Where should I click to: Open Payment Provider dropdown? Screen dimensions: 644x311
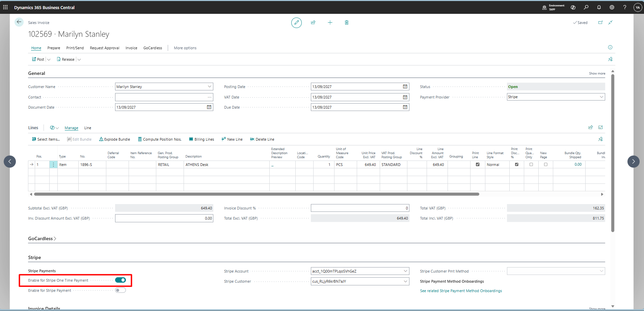pyautogui.click(x=601, y=97)
